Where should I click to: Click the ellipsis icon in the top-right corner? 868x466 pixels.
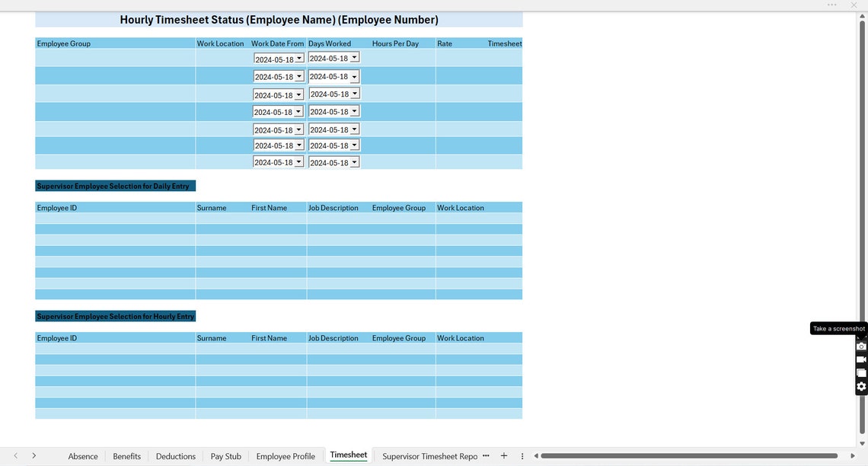831,5
